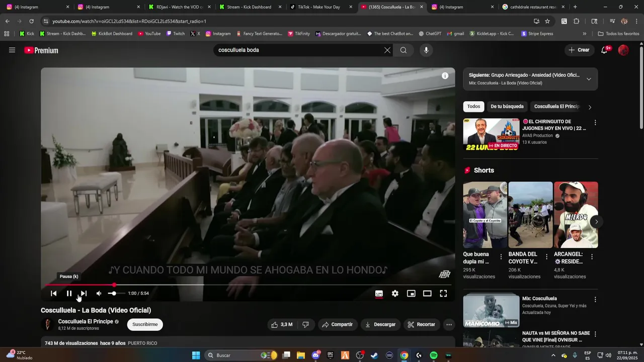The height and width of the screenshot is (362, 644).
Task: Like the video (3,3 M)
Action: [282, 325]
